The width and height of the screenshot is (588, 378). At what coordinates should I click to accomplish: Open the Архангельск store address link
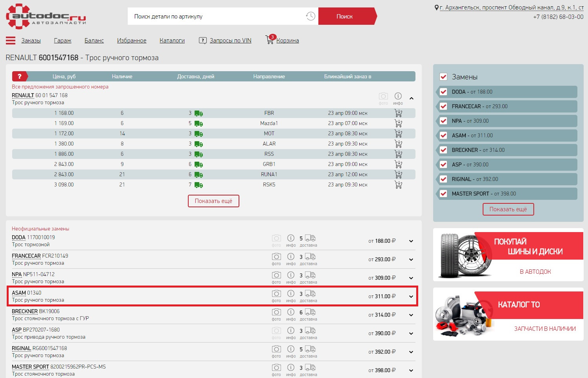pos(511,7)
